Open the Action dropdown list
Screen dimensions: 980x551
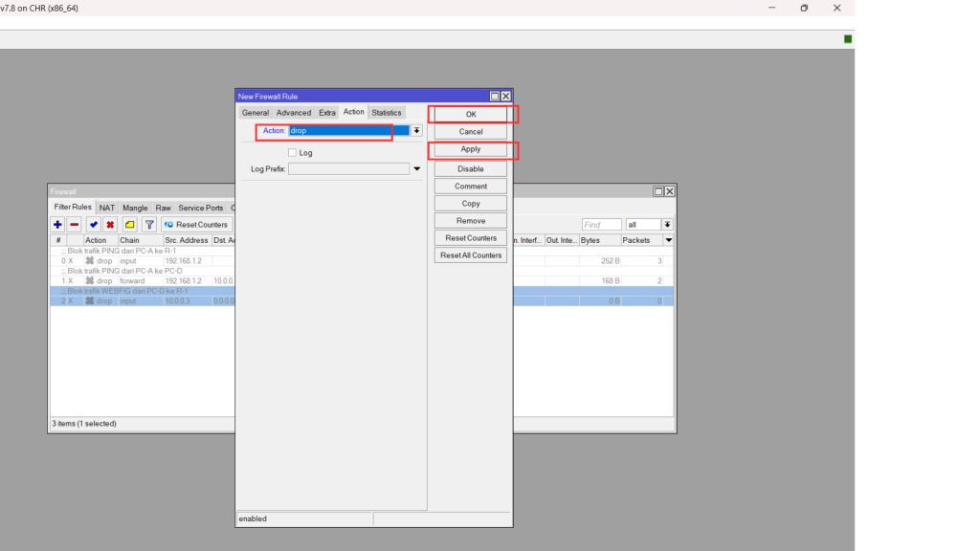pos(417,130)
